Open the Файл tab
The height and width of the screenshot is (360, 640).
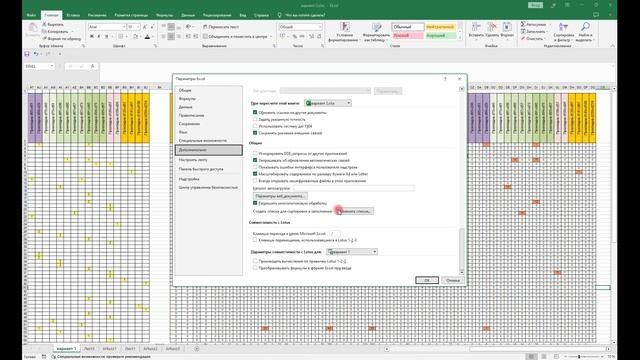(x=31, y=15)
